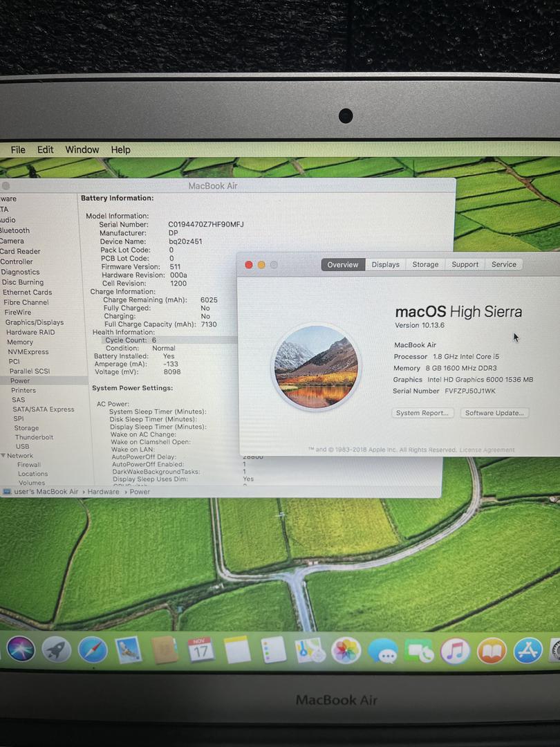Open Contacts book icon in Dock

pyautogui.click(x=165, y=649)
